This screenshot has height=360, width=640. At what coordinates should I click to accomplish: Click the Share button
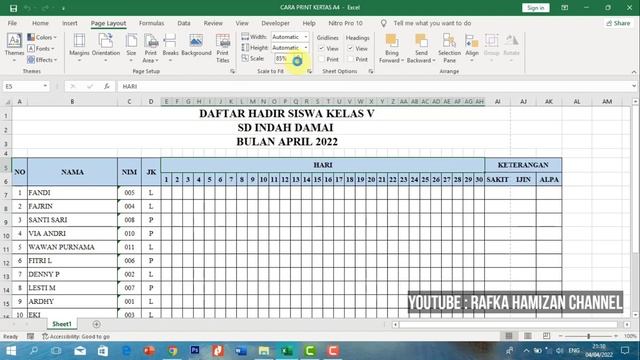[x=618, y=23]
